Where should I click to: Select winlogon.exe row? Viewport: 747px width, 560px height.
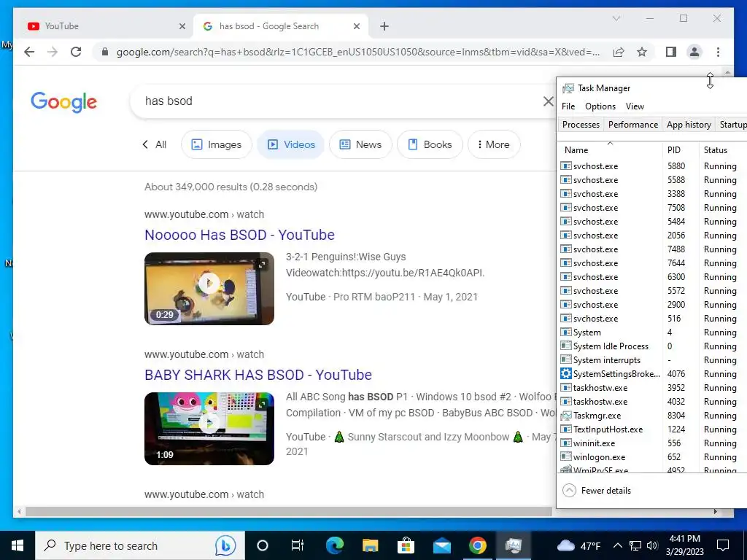pos(653,456)
